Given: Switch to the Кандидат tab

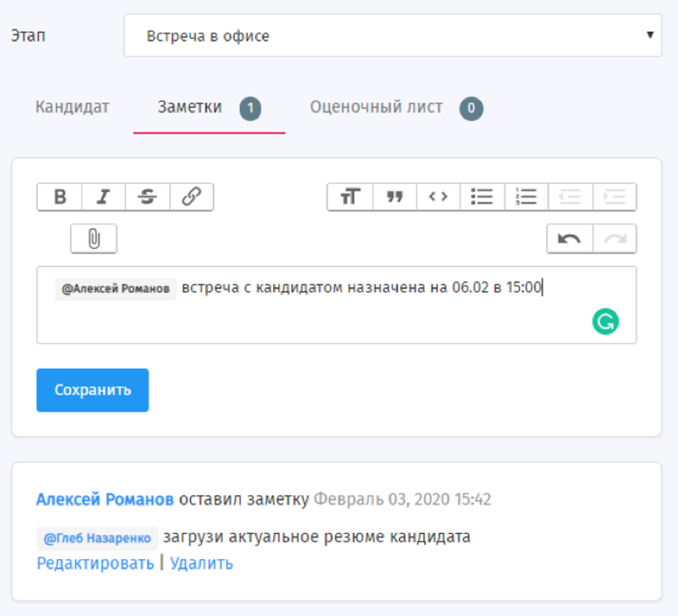Looking at the screenshot, I should [x=72, y=107].
